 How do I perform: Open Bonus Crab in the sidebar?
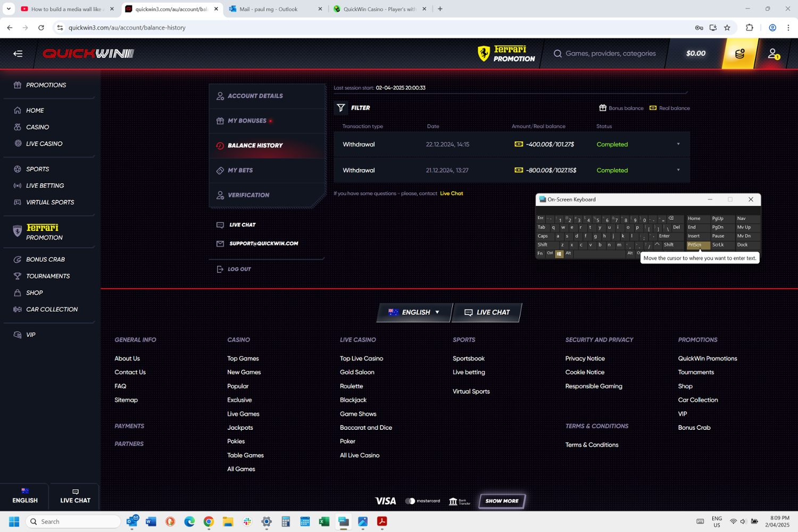[x=45, y=260]
